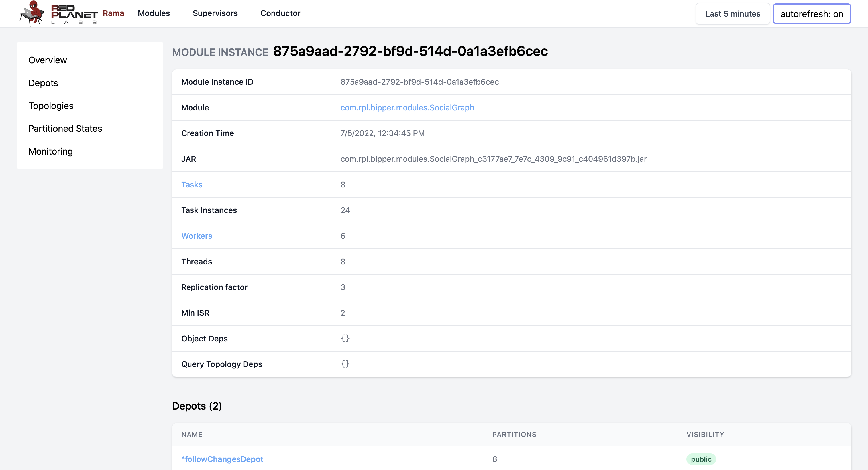Select the Conductor navigation icon

tap(280, 13)
